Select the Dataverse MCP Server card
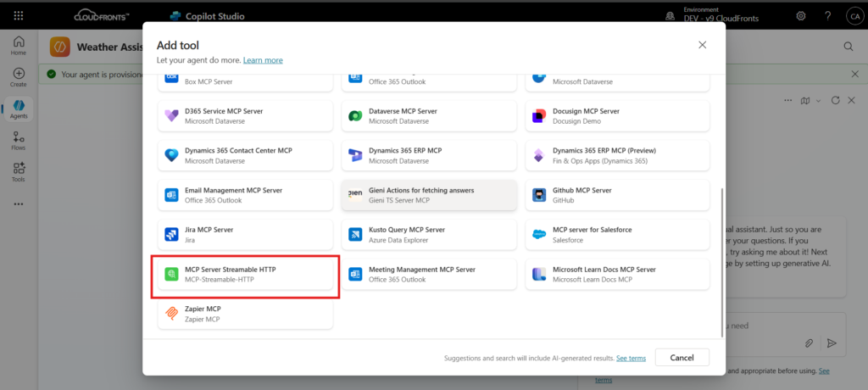 pos(429,116)
